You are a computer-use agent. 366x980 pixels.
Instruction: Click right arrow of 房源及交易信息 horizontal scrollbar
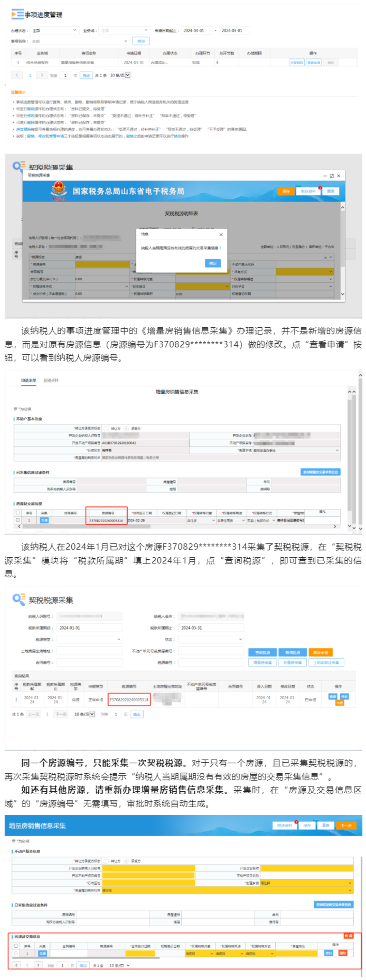(x=335, y=527)
